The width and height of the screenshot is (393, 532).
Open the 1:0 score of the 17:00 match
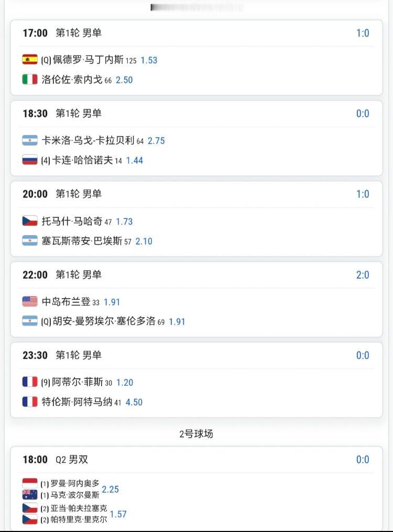click(x=363, y=33)
